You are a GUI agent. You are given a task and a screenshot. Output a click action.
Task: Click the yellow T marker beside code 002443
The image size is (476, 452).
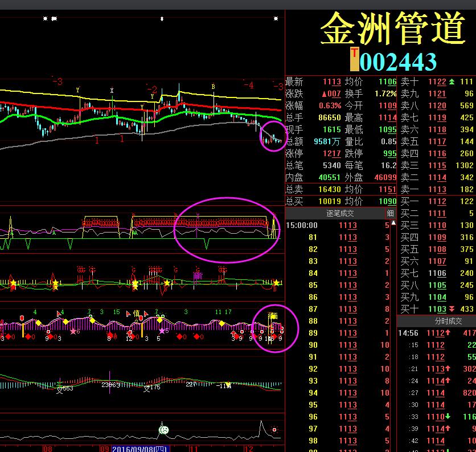coord(354,59)
